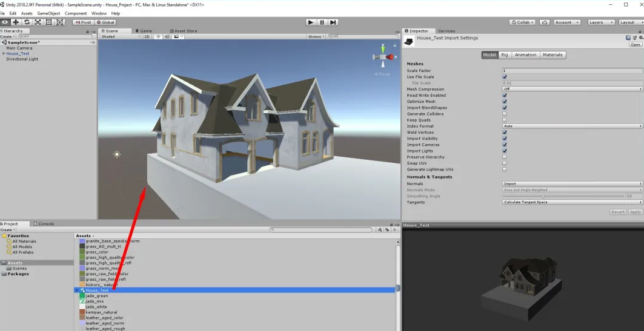The image size is (644, 331).
Task: Click the Revert button
Action: (x=618, y=212)
